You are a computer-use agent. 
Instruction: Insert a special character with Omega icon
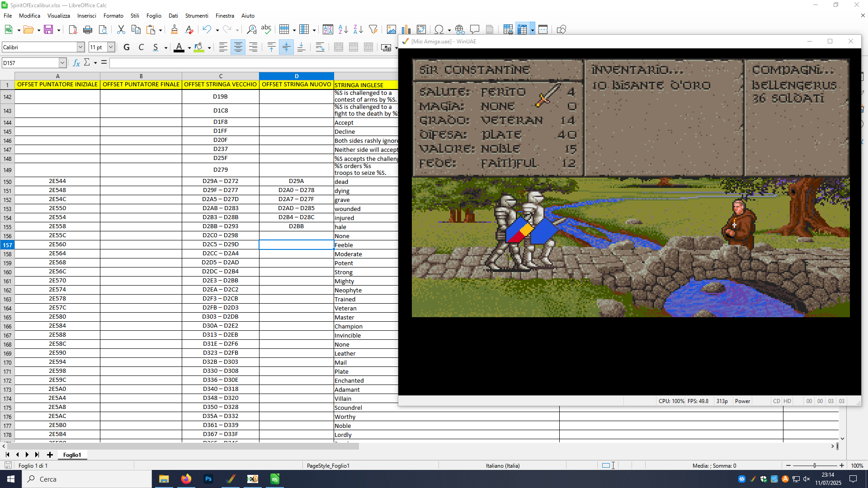[x=439, y=30]
